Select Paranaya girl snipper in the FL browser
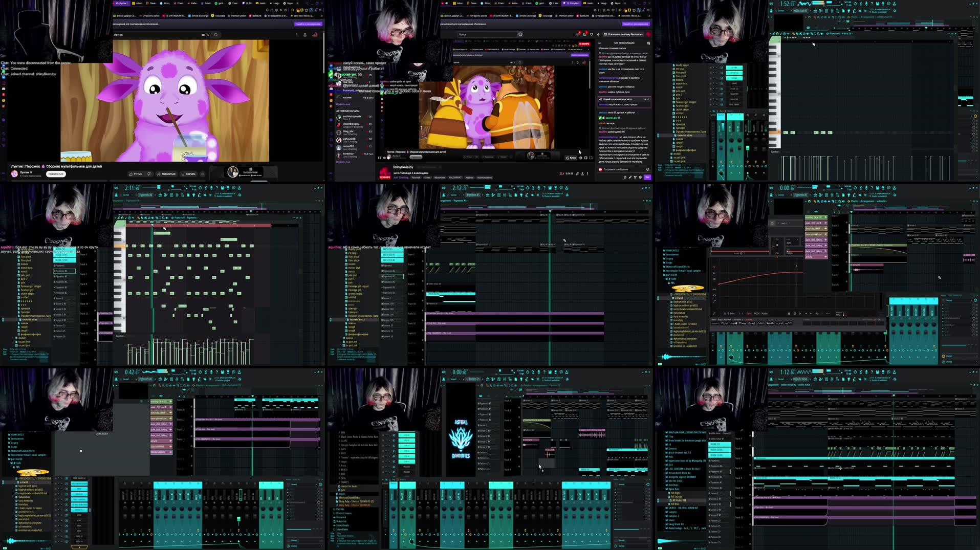Viewport: 980px width, 550px height. (x=31, y=287)
